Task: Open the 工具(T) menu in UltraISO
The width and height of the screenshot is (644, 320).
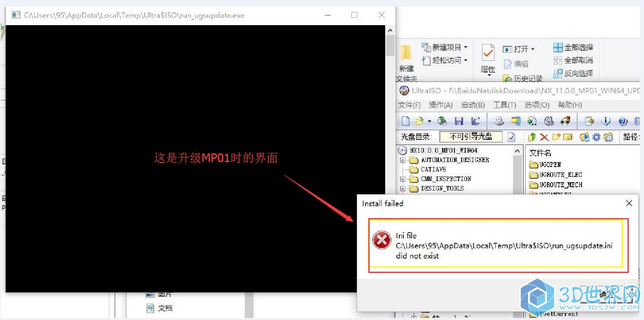Action: [505, 105]
